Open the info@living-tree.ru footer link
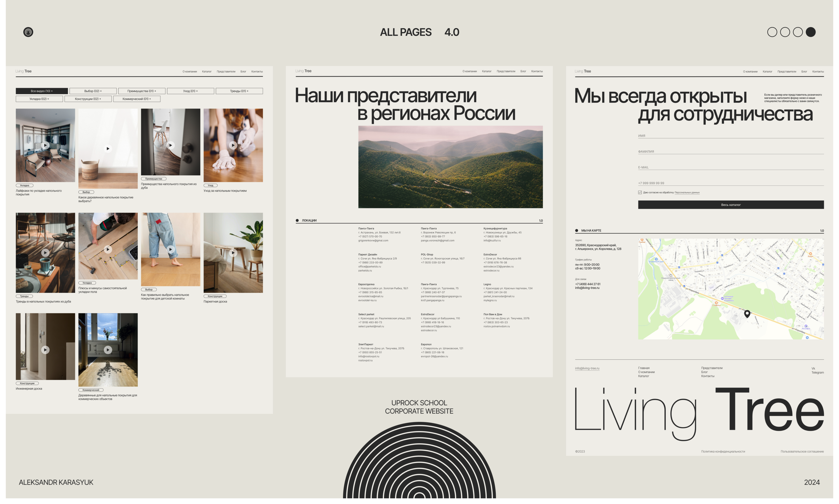The height and width of the screenshot is (504, 839). (587, 368)
